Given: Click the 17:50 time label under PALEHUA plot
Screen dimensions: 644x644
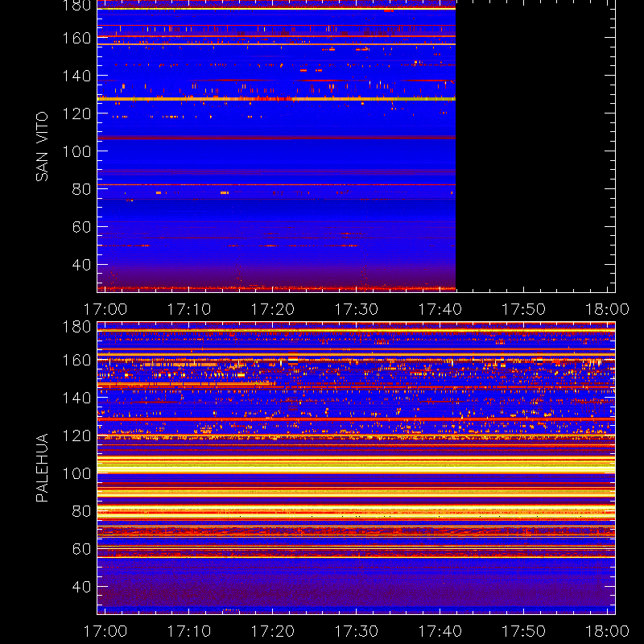Looking at the screenshot, I should point(524,631).
